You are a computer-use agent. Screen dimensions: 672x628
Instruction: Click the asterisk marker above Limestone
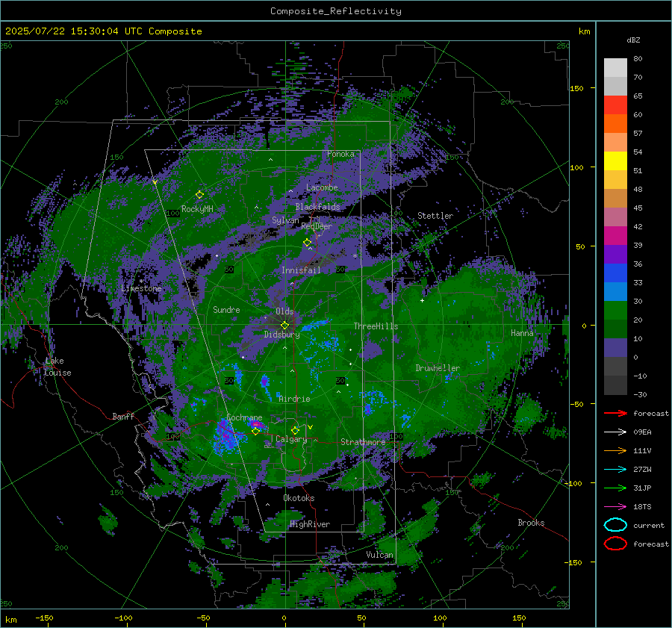click(x=141, y=282)
